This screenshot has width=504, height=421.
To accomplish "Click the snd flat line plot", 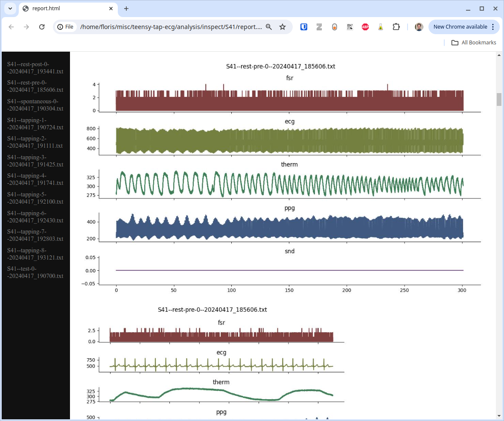I will 290,270.
